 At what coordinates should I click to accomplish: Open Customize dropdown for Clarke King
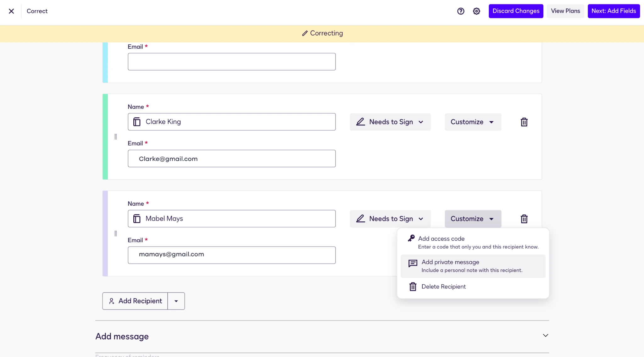(473, 122)
